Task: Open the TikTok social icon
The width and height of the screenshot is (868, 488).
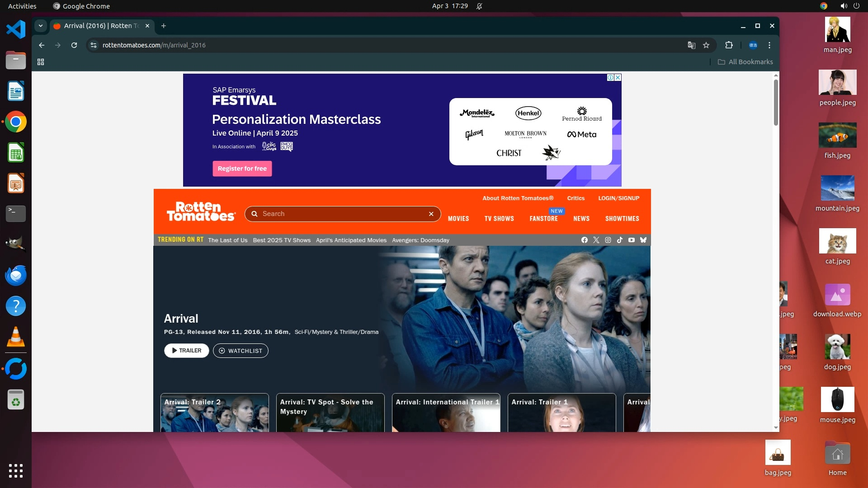Action: point(619,240)
